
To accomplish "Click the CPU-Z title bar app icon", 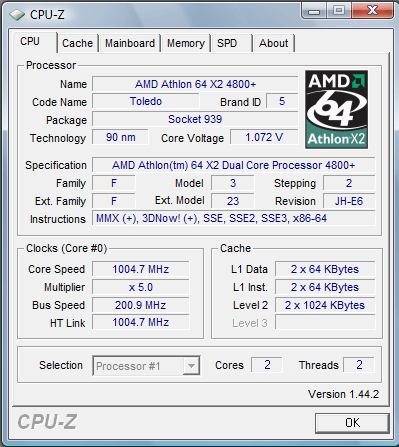I will click(x=17, y=14).
